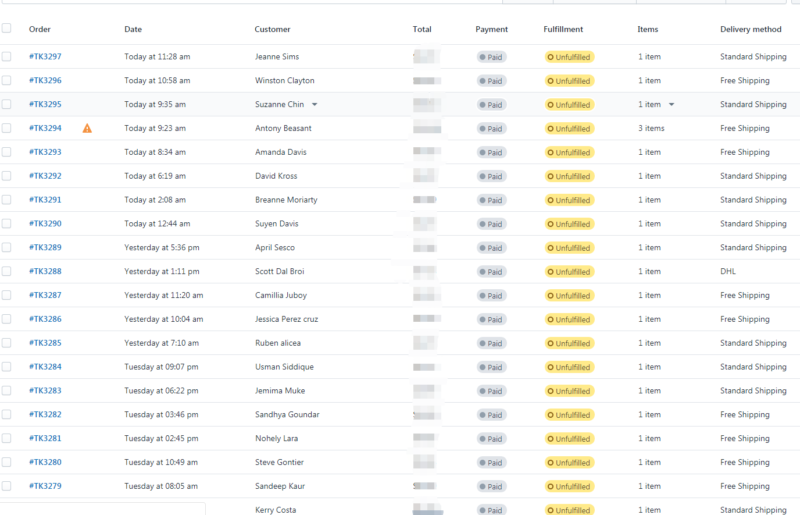Expand the dropdown arrow next to Suzanne Chin
Image resolution: width=800 pixels, height=515 pixels.
click(314, 104)
